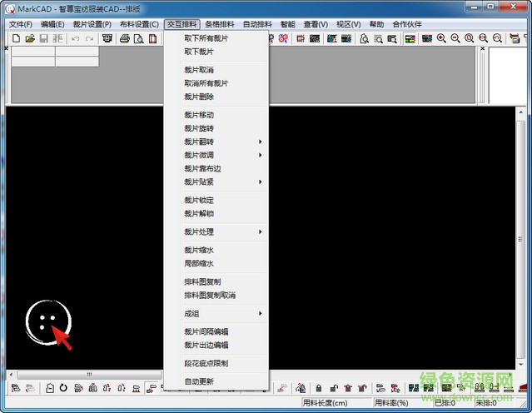532x413 pixels.
Task: Click 自动更新 menu option
Action: point(199,381)
